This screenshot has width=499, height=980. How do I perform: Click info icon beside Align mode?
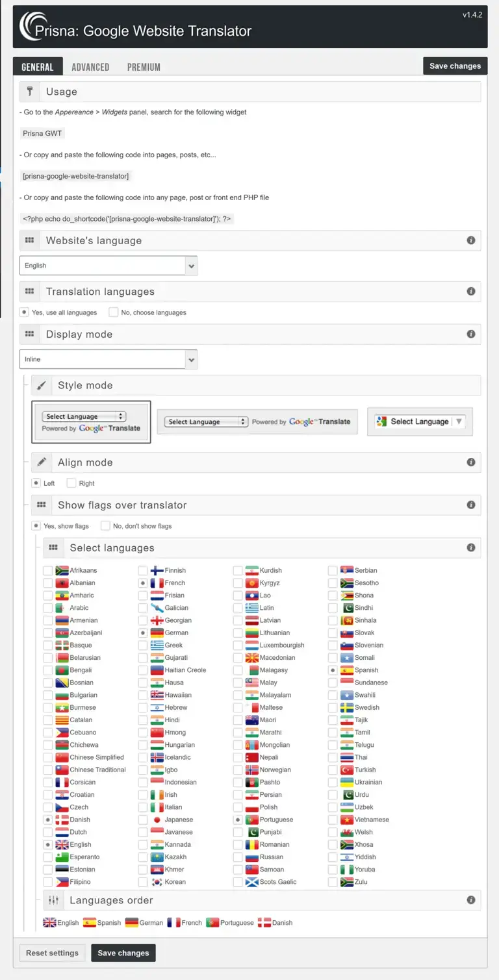(x=471, y=462)
